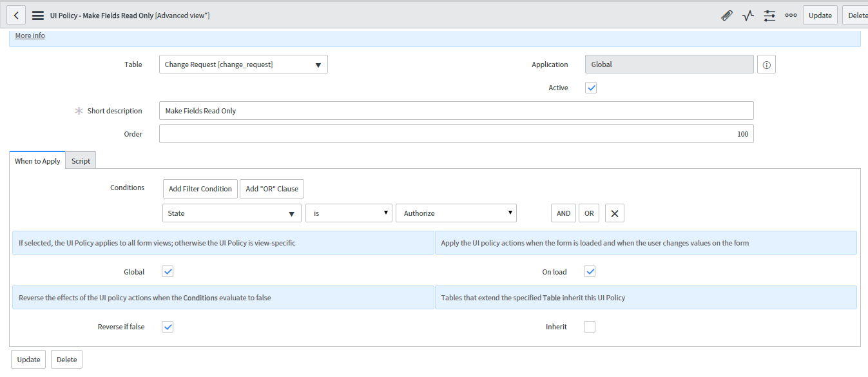
Task: Select the When to Apply tab
Action: pos(37,160)
